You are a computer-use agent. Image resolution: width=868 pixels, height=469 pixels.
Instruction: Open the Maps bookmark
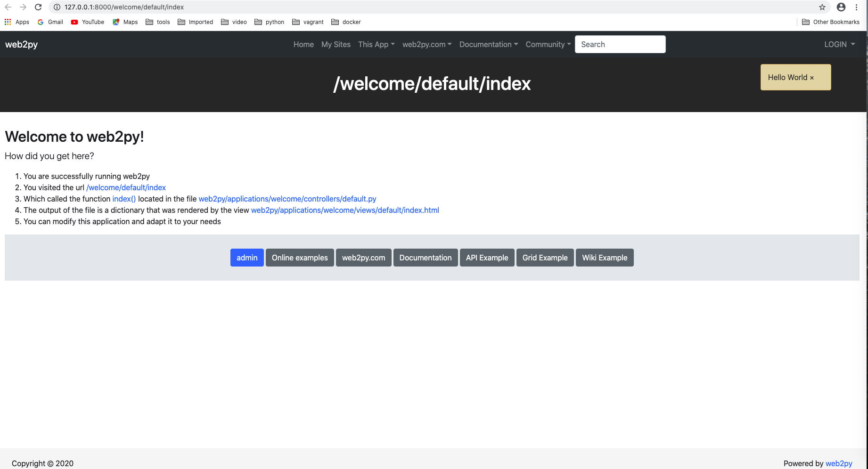click(125, 22)
